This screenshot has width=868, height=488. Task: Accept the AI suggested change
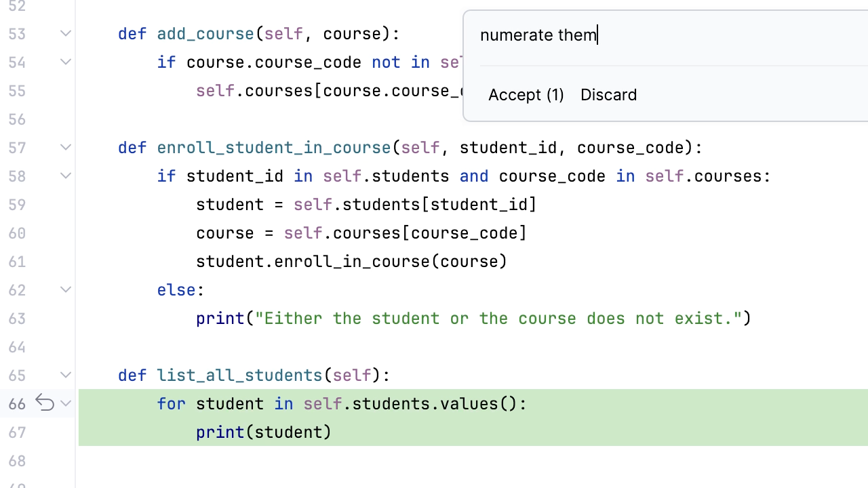point(526,95)
